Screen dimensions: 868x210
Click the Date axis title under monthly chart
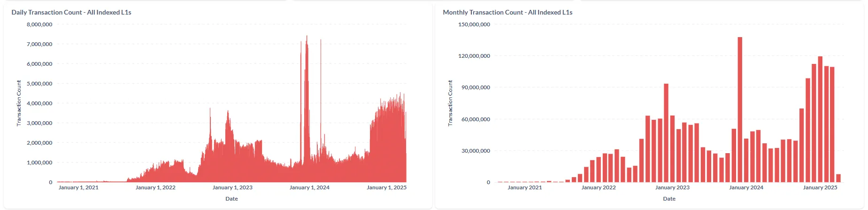[x=669, y=199]
